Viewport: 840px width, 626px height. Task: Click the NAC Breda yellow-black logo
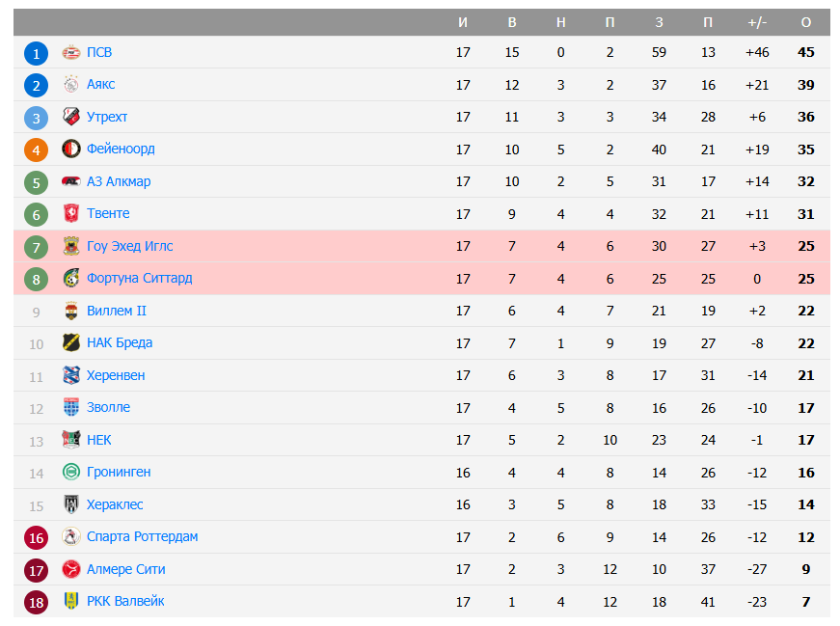(x=70, y=343)
